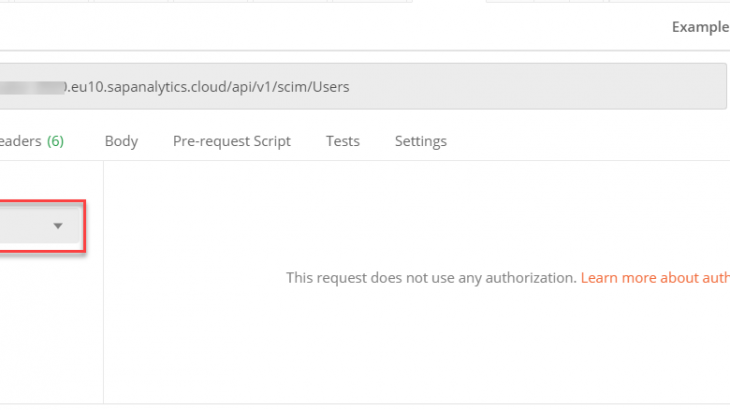Select the Pre-request Script tab

point(231,141)
